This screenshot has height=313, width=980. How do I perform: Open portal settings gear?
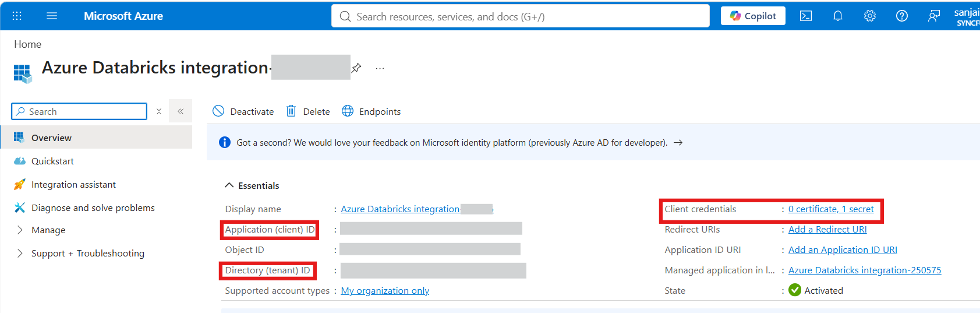(870, 16)
